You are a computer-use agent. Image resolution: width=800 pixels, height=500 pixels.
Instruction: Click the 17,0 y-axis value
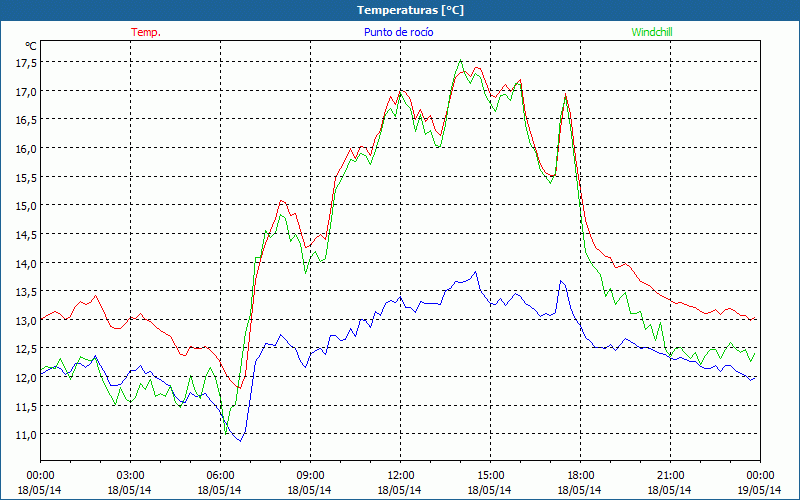point(27,91)
